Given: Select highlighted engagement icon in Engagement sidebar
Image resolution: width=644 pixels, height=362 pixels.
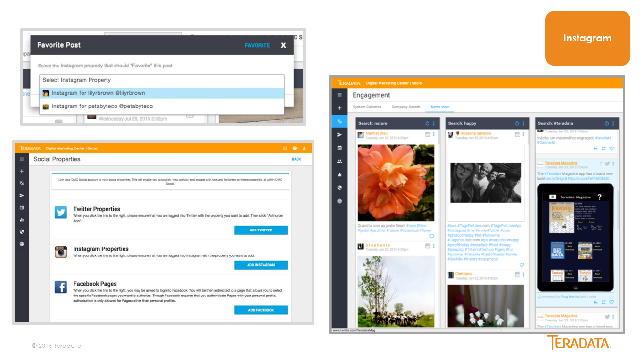Looking at the screenshot, I should coord(339,122).
